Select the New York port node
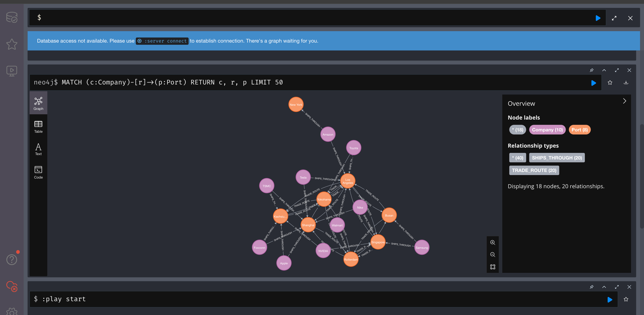Viewport: 644px width, 315px height. coord(296,104)
